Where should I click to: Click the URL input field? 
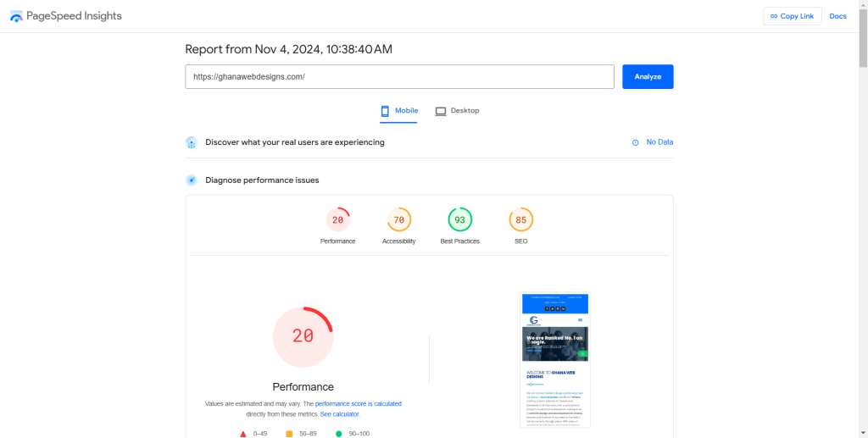click(400, 77)
